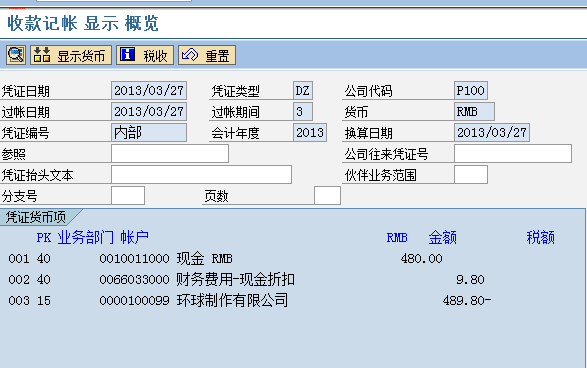Image resolution: width=587 pixels, height=368 pixels.
Task: Focus the 分支号 input field
Action: [x=128, y=195]
